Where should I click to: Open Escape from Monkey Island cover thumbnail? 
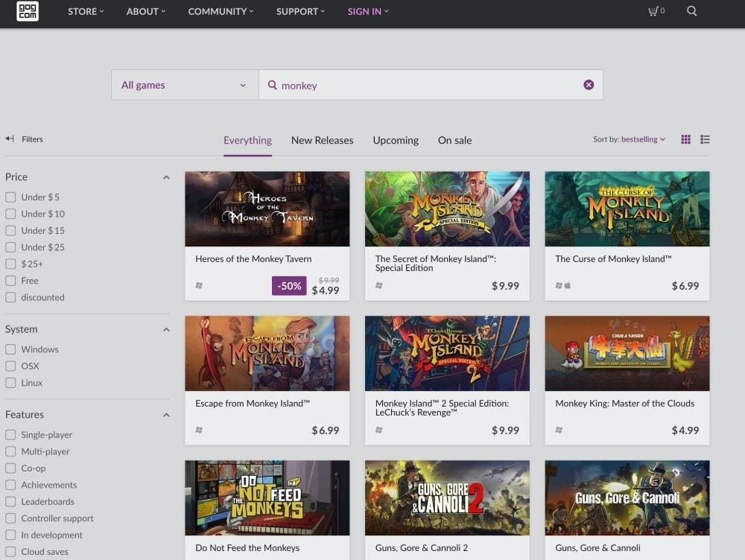click(267, 353)
